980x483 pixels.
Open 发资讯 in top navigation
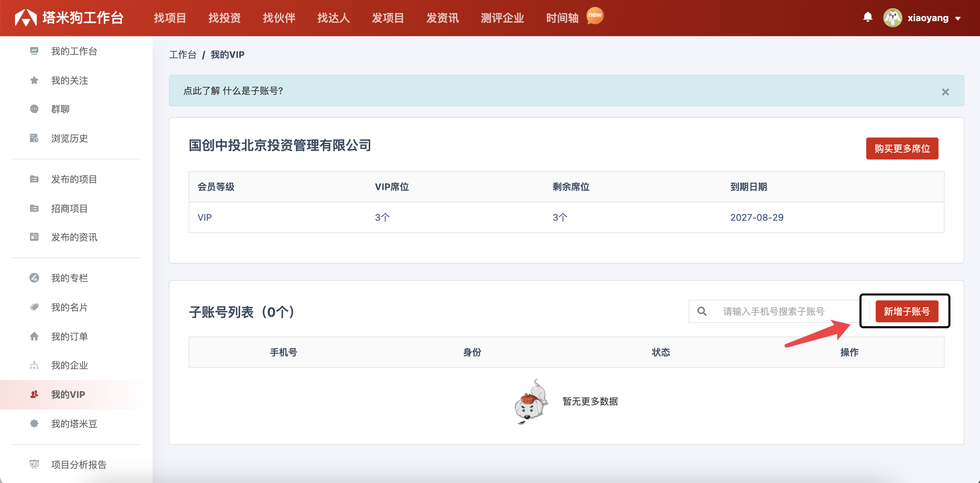coord(442,17)
